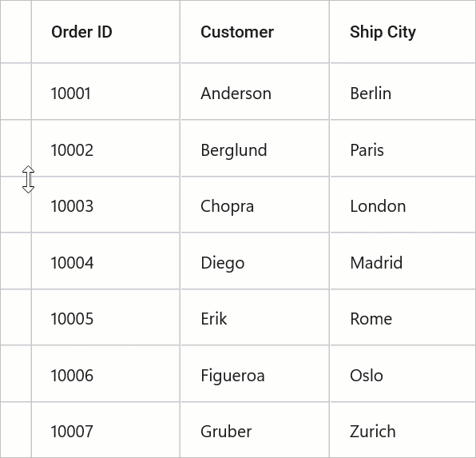Click the Order ID column header
The width and height of the screenshot is (476, 458).
tap(105, 32)
